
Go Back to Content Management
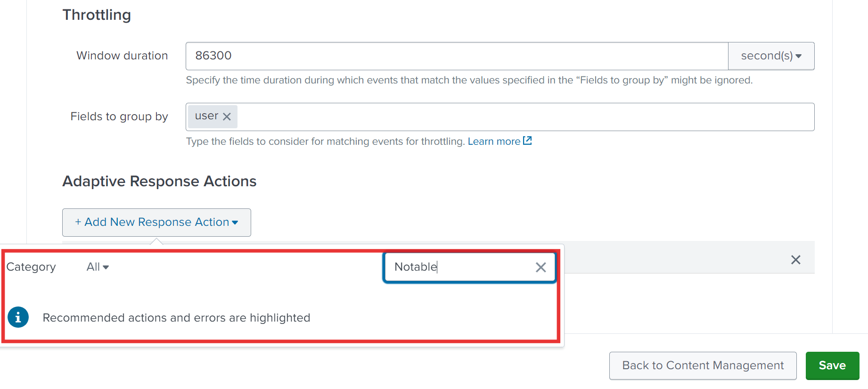703,365
